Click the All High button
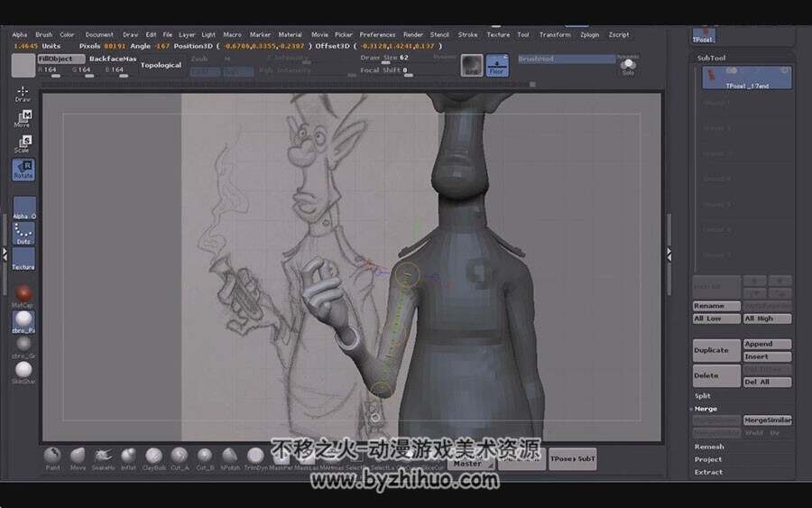The image size is (812, 508). (x=768, y=319)
